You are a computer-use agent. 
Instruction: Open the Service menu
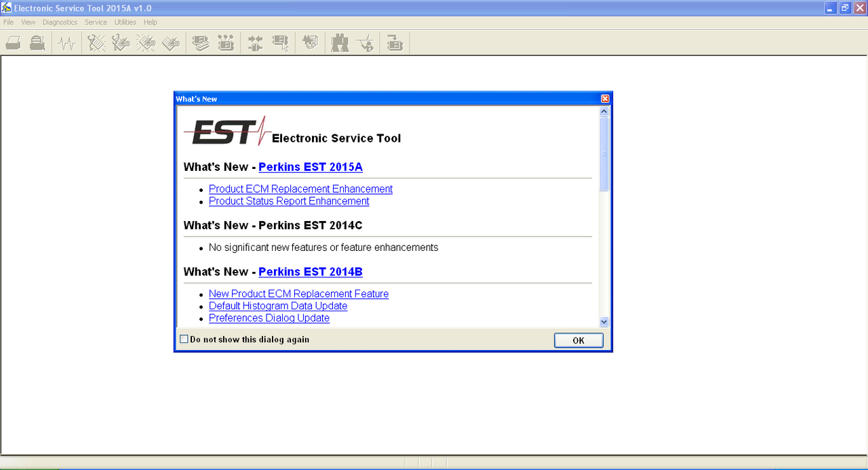click(96, 22)
